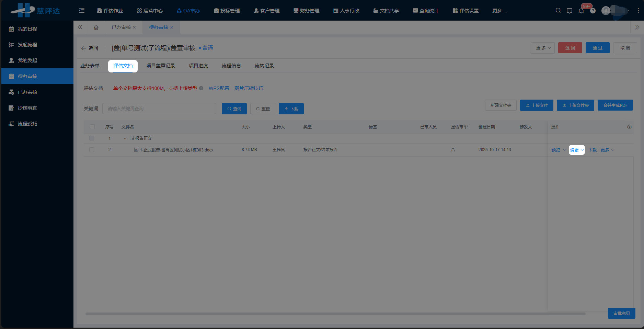
Task: Open the column settings gear on the table
Action: pos(630,127)
